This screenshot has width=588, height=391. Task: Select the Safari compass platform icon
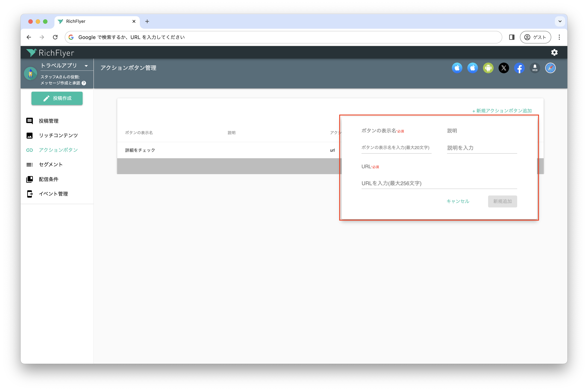click(550, 68)
